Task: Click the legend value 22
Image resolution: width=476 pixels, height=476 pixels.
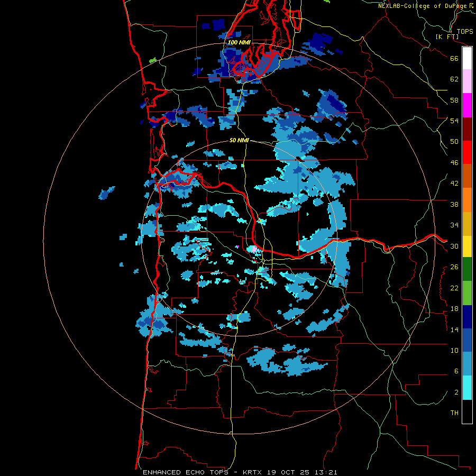Action: [454, 288]
